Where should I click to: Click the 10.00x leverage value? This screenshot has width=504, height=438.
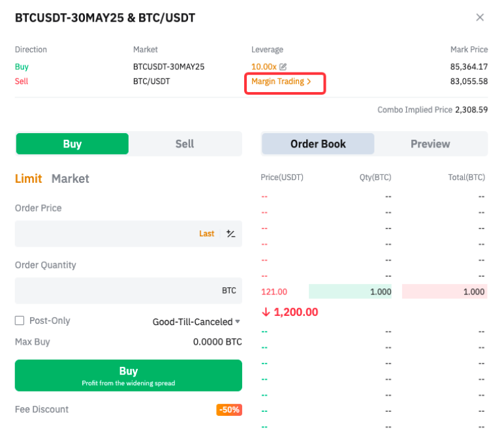(x=264, y=67)
